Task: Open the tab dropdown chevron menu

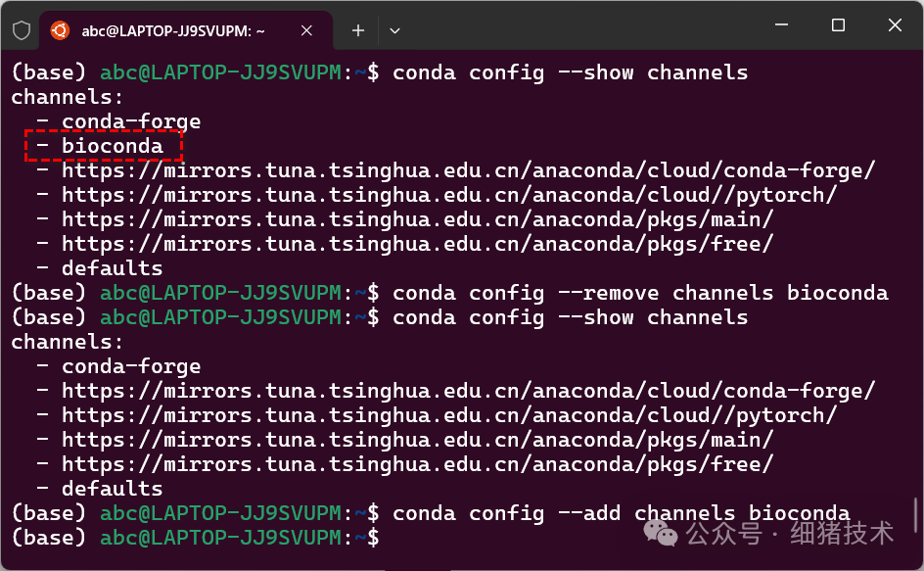Action: tap(394, 30)
